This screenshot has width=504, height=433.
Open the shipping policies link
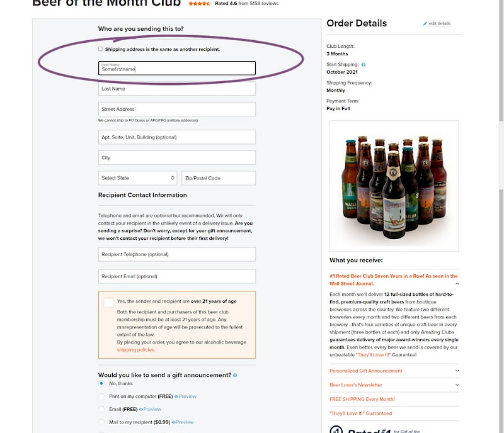click(x=135, y=349)
